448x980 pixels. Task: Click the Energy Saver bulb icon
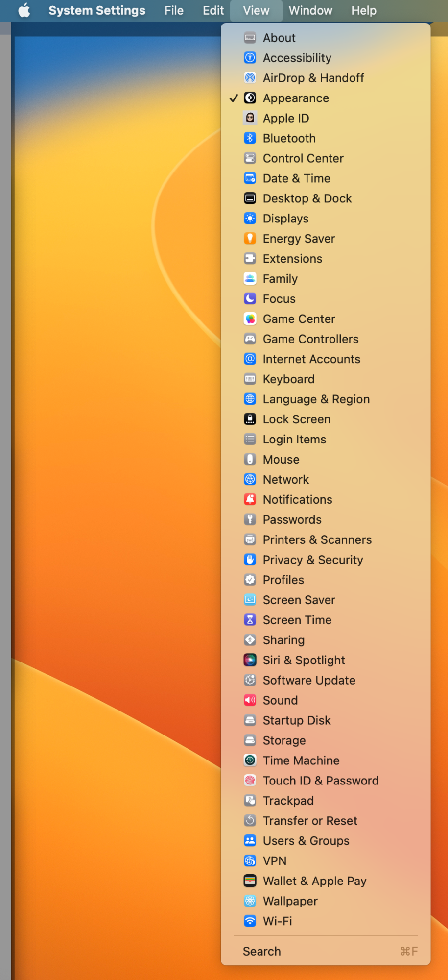tap(250, 239)
